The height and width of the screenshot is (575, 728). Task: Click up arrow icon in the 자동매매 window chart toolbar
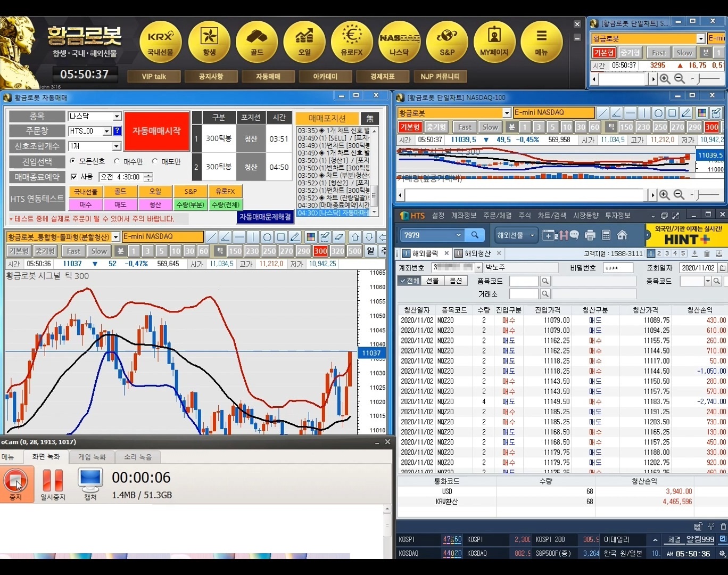click(355, 237)
